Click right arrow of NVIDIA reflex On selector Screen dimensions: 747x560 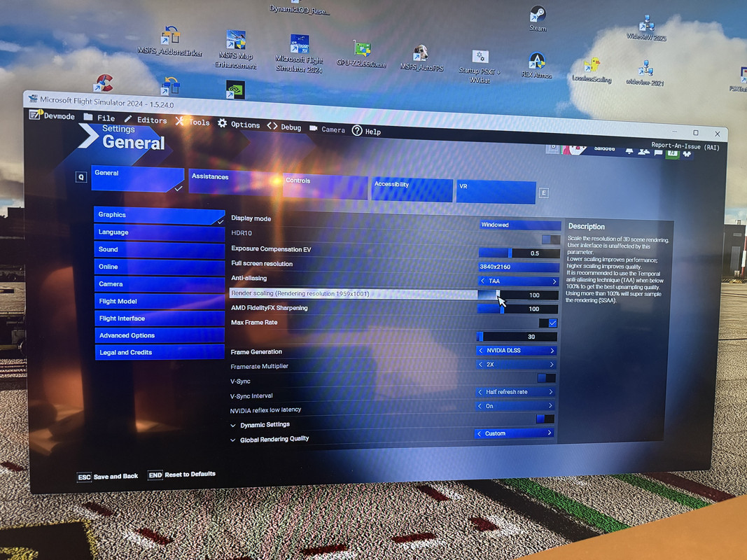550,406
